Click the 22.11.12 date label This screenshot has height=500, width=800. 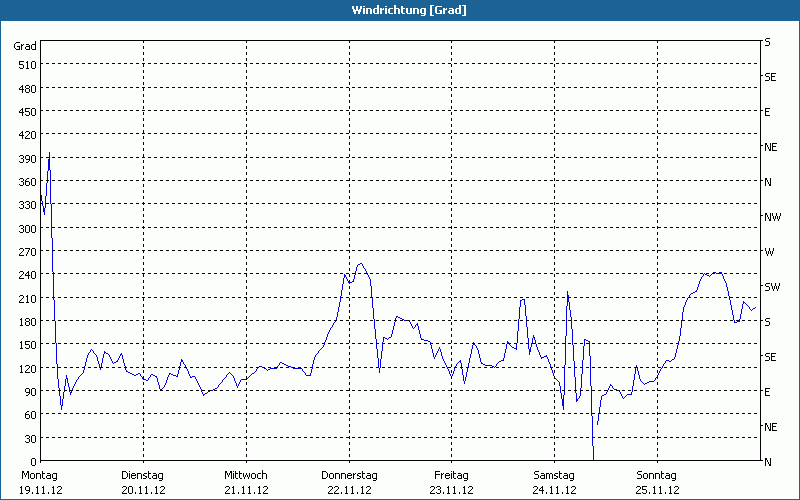[x=349, y=490]
